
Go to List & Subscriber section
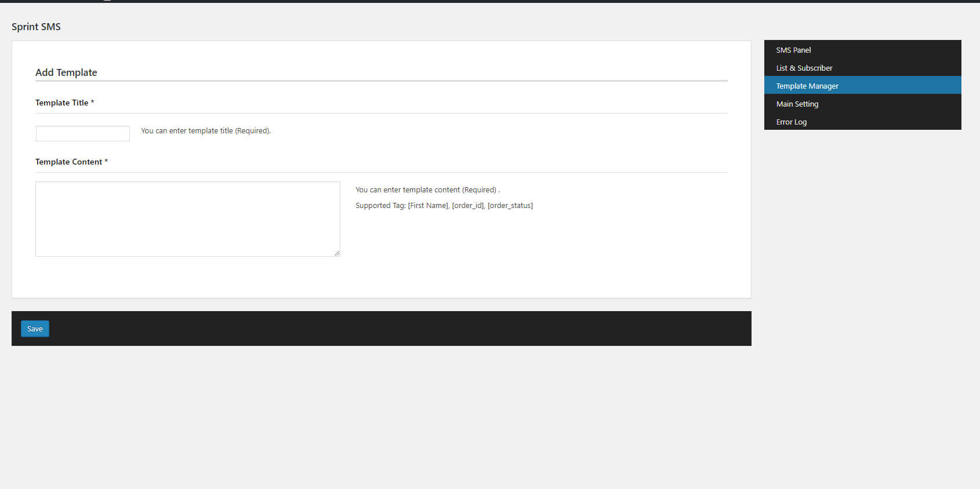(x=862, y=68)
